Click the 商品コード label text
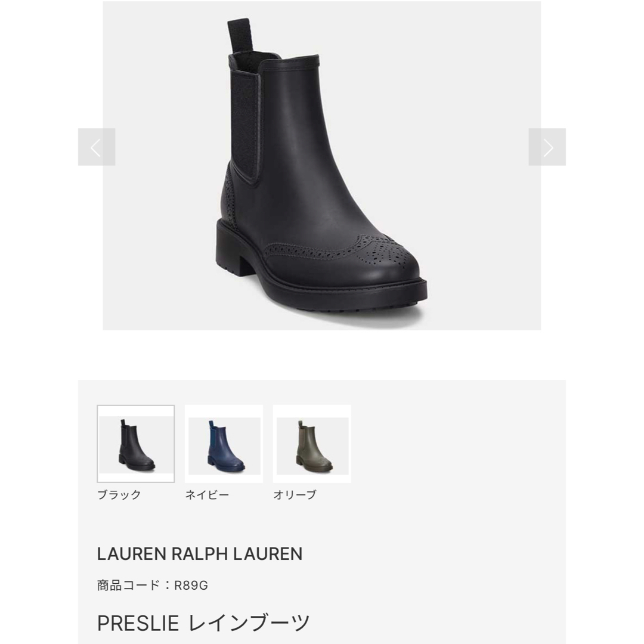This screenshot has height=644, width=644. [x=128, y=586]
